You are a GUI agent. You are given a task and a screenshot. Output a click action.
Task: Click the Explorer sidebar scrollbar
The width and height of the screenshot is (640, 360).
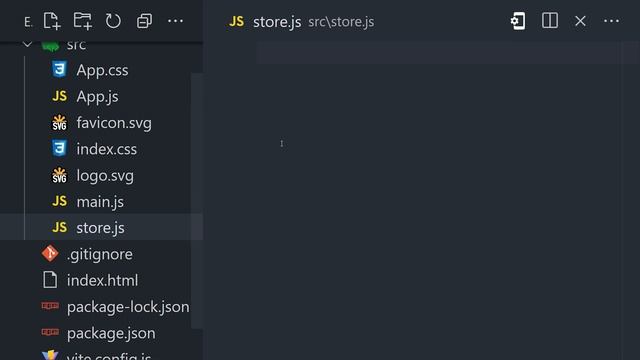tap(197, 201)
